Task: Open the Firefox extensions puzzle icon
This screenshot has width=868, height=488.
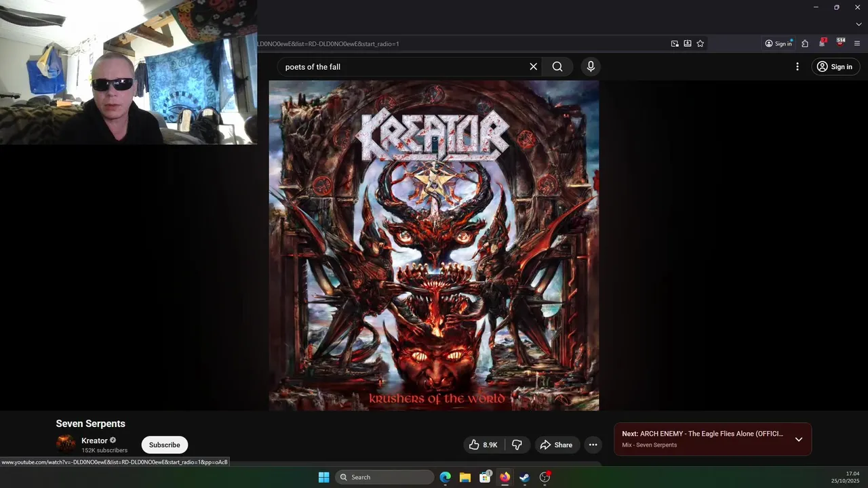Action: pyautogui.click(x=805, y=43)
